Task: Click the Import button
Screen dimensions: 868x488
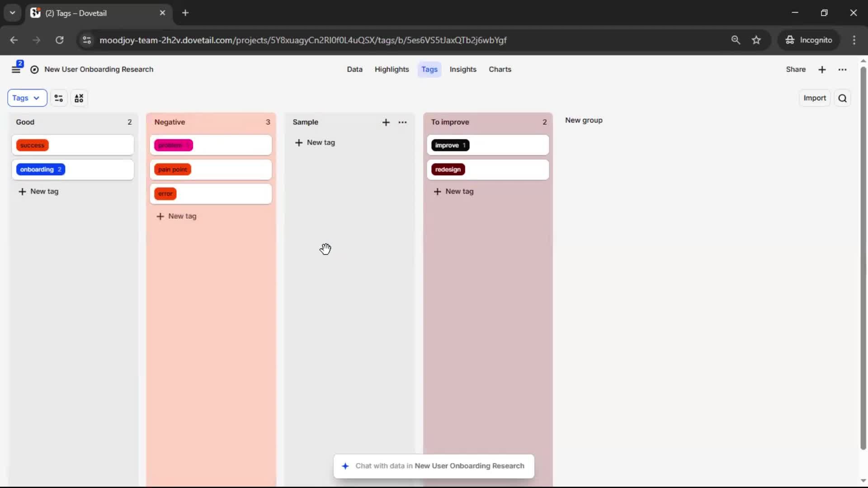Action: coord(814,98)
